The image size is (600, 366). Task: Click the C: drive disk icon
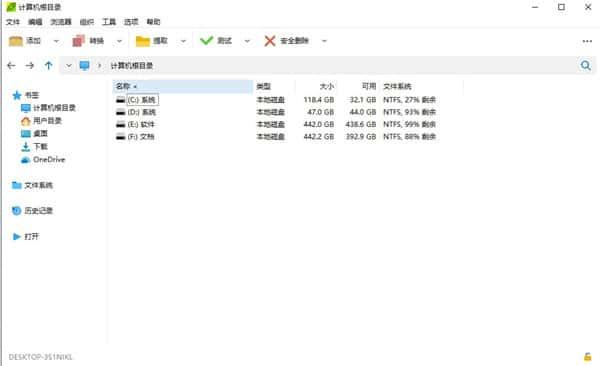(121, 100)
